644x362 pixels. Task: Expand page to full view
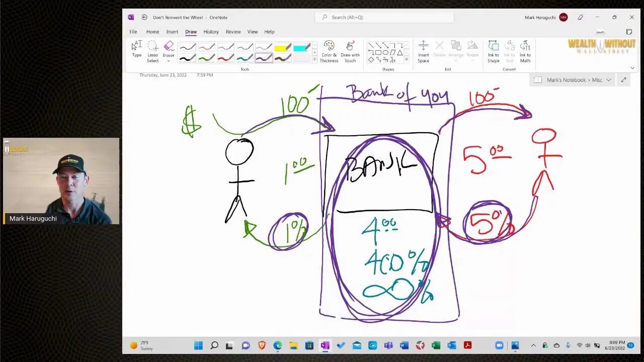click(623, 80)
